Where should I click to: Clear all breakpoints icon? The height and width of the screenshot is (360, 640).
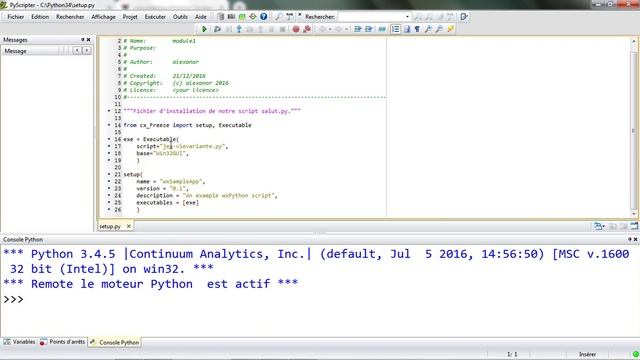[307, 29]
